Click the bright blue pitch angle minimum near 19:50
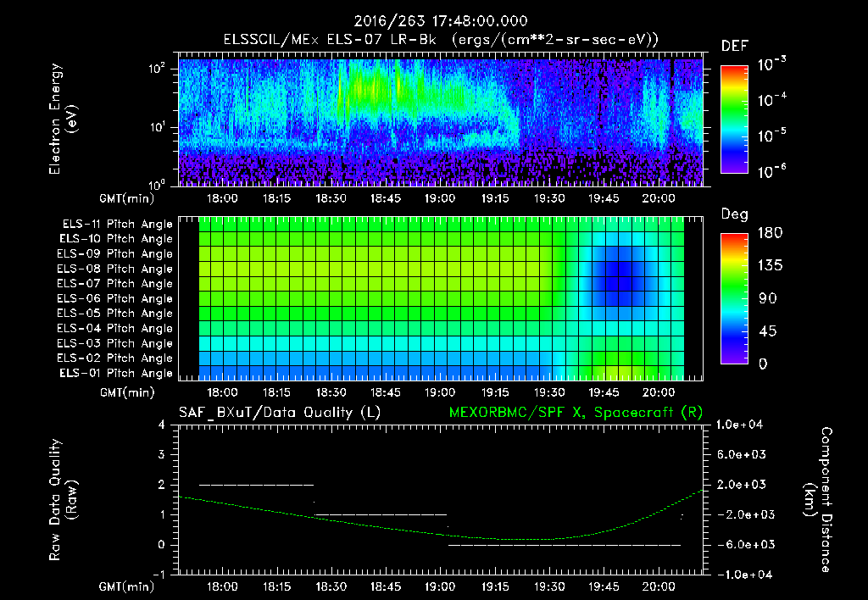Viewport: 868px width, 600px height. [x=619, y=277]
